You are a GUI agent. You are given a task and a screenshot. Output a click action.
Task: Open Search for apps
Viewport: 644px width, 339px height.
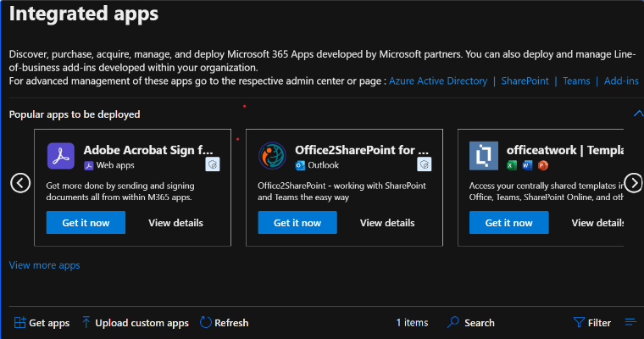click(x=471, y=323)
